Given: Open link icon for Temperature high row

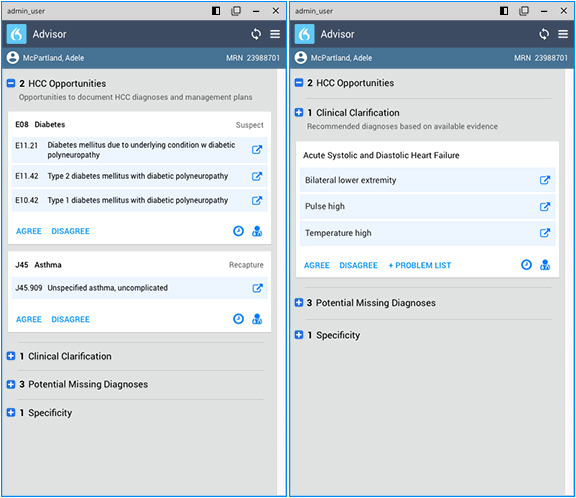Looking at the screenshot, I should point(544,233).
